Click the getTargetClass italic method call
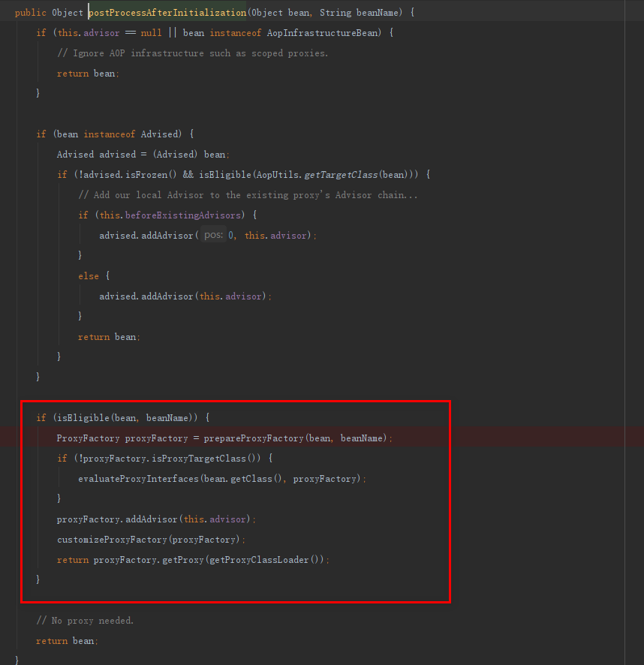 [x=341, y=175]
